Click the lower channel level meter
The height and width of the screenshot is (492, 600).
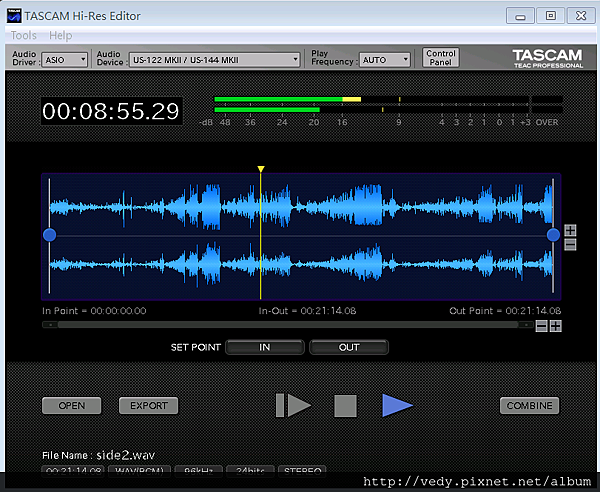point(388,110)
